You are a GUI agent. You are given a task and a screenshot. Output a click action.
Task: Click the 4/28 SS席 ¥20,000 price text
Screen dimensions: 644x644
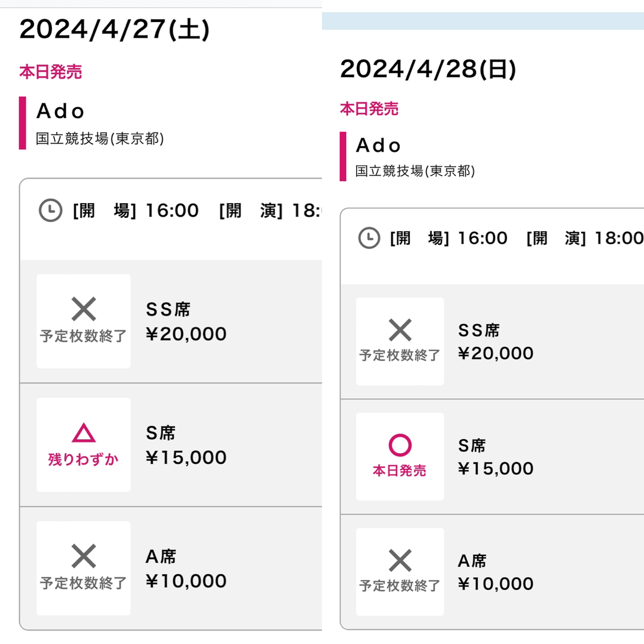tap(495, 353)
